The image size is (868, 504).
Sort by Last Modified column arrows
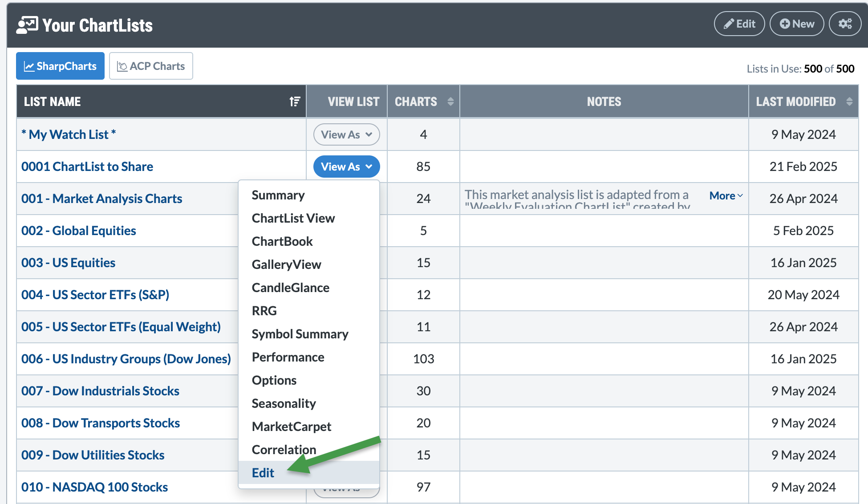pos(849,102)
